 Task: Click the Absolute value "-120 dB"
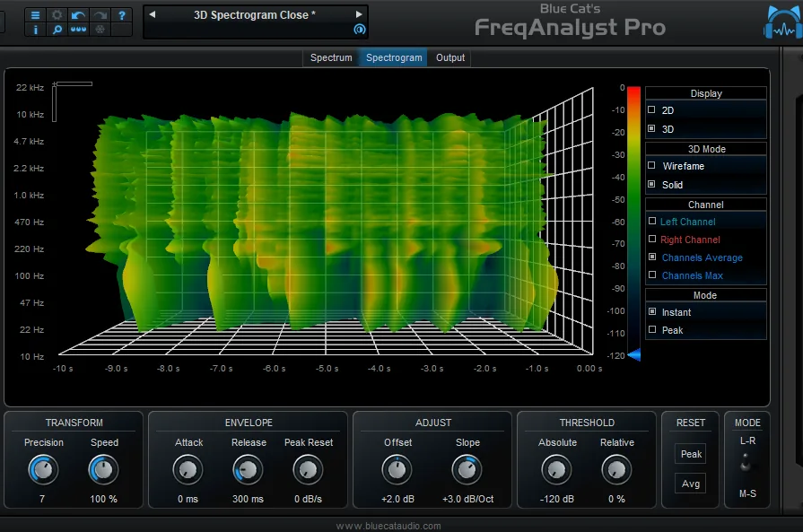tap(556, 499)
